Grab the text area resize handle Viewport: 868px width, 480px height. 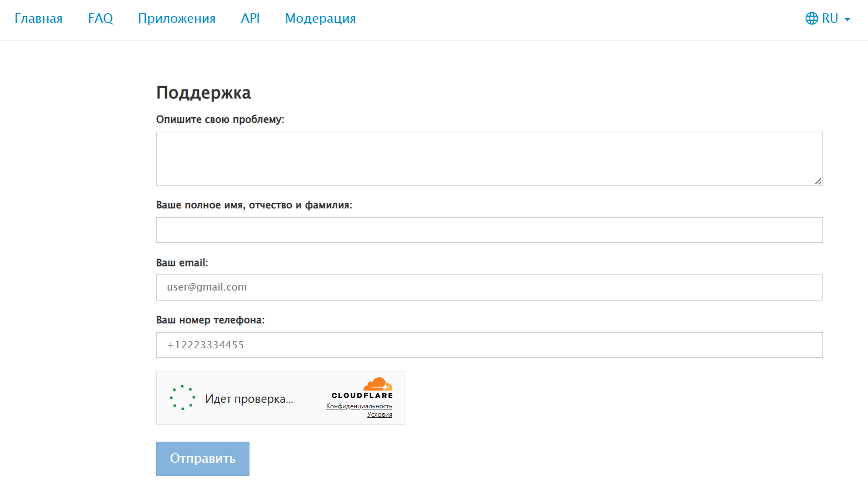(818, 181)
